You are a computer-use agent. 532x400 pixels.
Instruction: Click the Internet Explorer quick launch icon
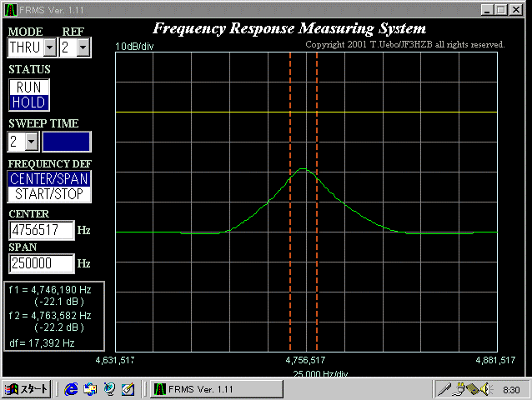[71, 389]
